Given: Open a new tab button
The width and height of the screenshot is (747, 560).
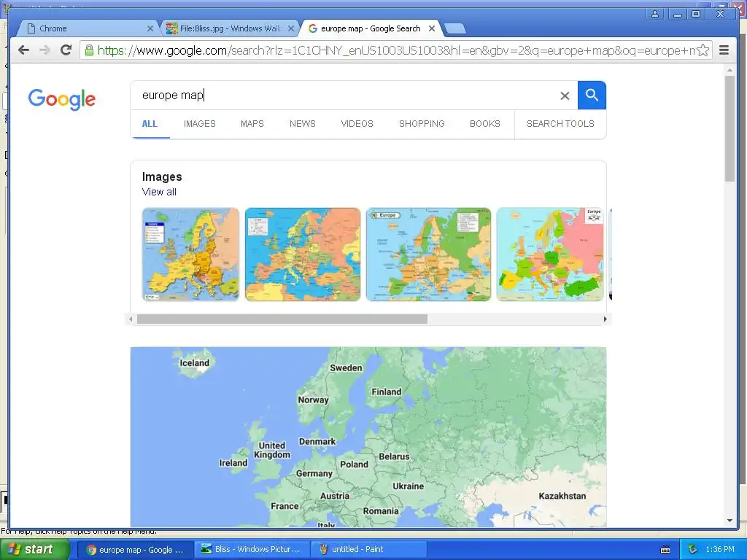Looking at the screenshot, I should coord(455,29).
